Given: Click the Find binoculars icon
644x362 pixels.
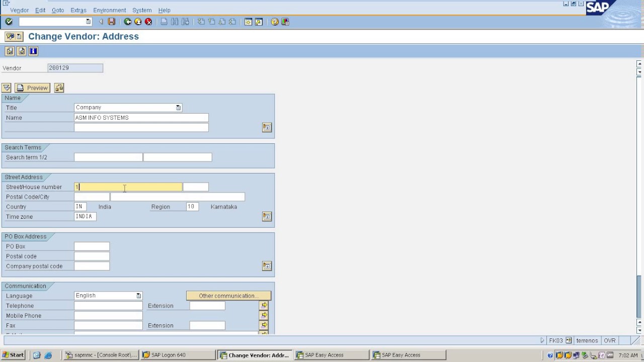Looking at the screenshot, I should pos(175,22).
